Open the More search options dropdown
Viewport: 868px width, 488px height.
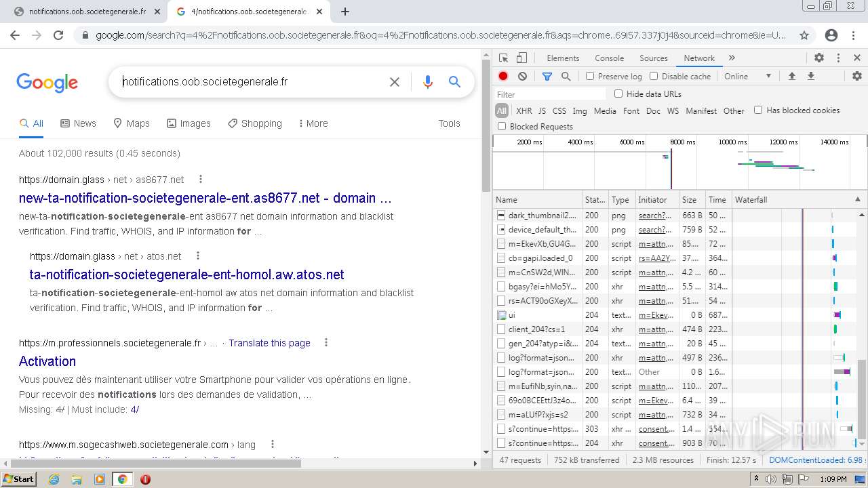[x=313, y=123]
